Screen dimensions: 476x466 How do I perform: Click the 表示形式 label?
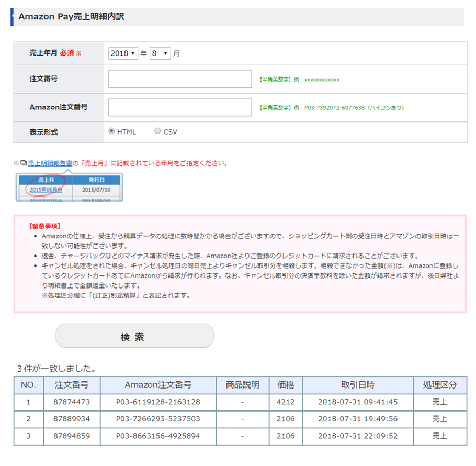[x=43, y=132]
